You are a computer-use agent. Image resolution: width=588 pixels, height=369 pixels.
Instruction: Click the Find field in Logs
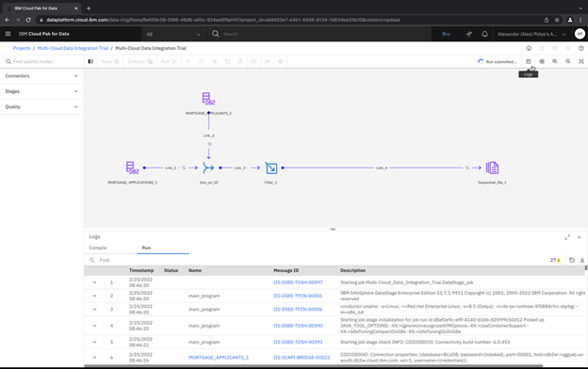[315, 260]
